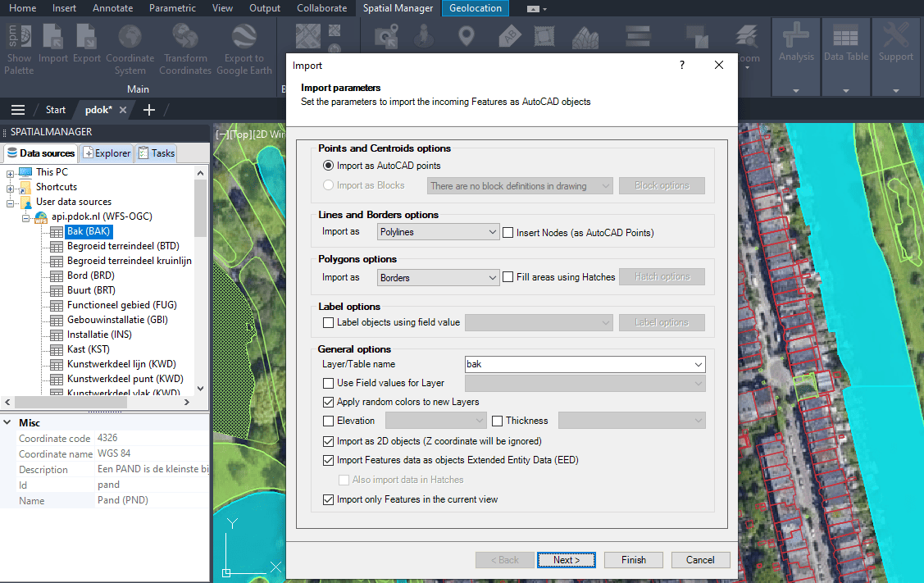924x583 pixels.
Task: Click the User data sources folder icon
Action: [25, 203]
